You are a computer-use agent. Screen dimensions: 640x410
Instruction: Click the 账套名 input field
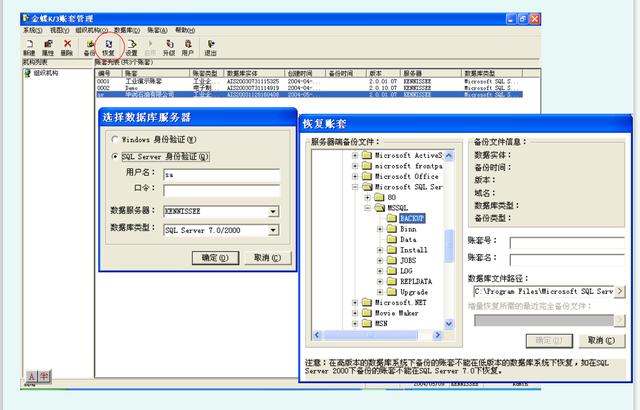pos(567,260)
